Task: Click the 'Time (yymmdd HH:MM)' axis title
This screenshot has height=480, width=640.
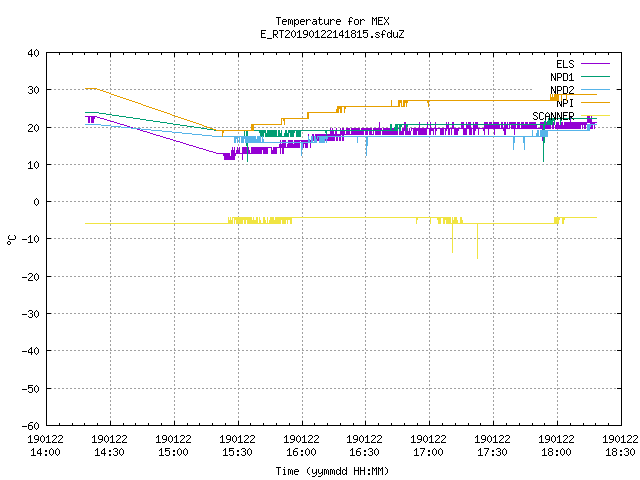Action: (332, 471)
